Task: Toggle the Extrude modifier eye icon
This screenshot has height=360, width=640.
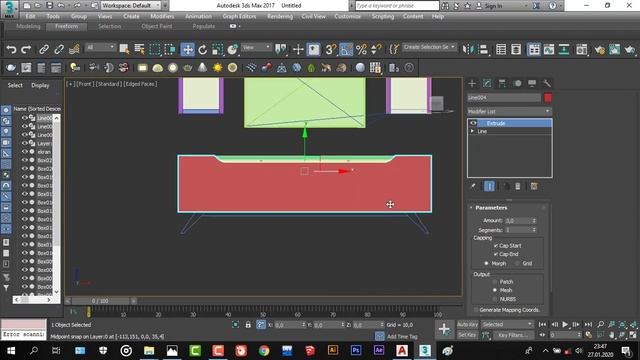Action: click(473, 123)
